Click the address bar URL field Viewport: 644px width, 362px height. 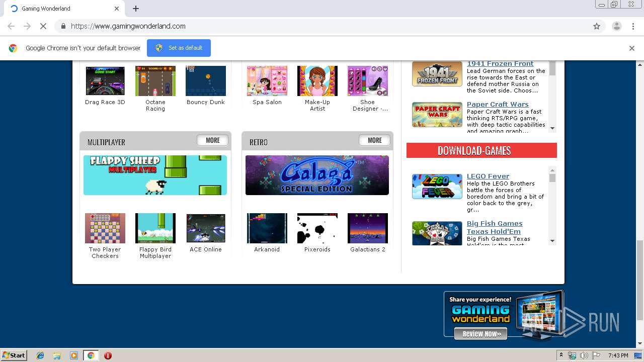(322, 26)
